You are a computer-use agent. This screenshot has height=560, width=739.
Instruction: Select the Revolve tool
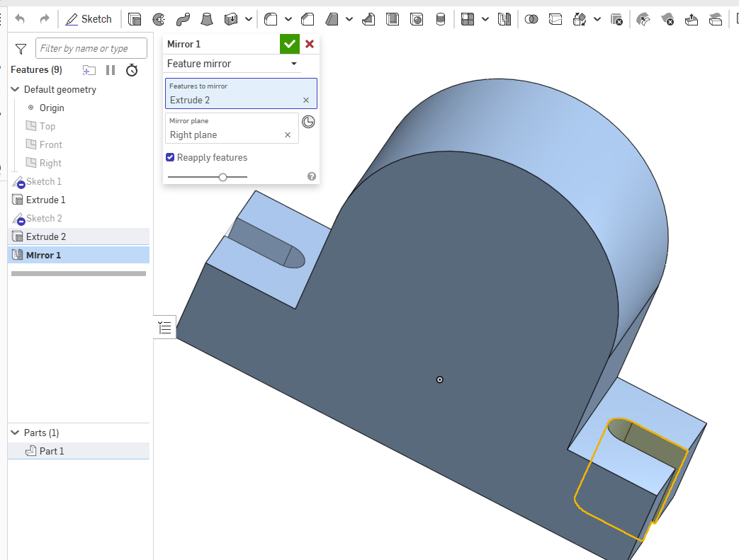pos(159,19)
